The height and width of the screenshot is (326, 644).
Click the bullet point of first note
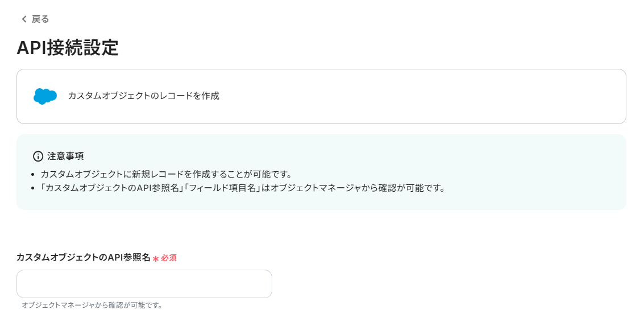click(35, 175)
